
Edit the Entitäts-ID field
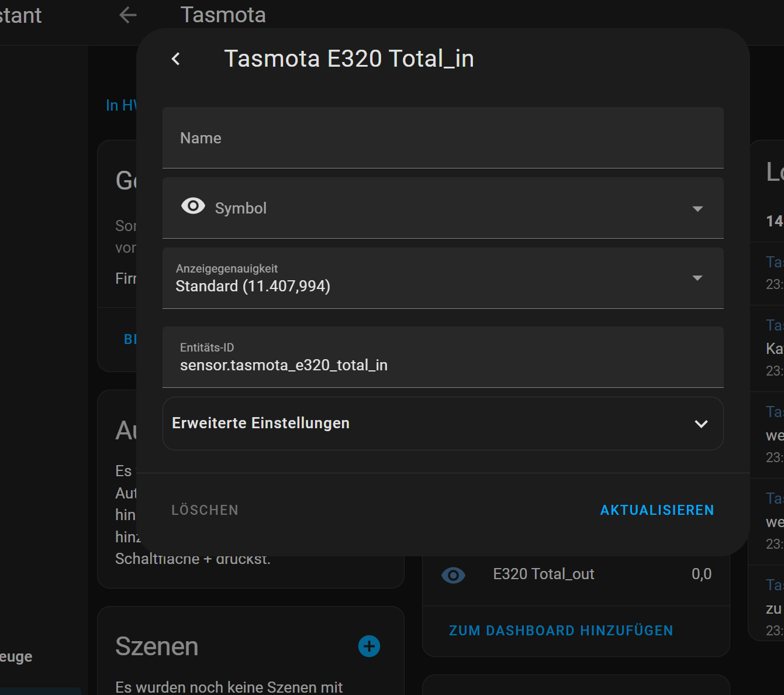(443, 365)
